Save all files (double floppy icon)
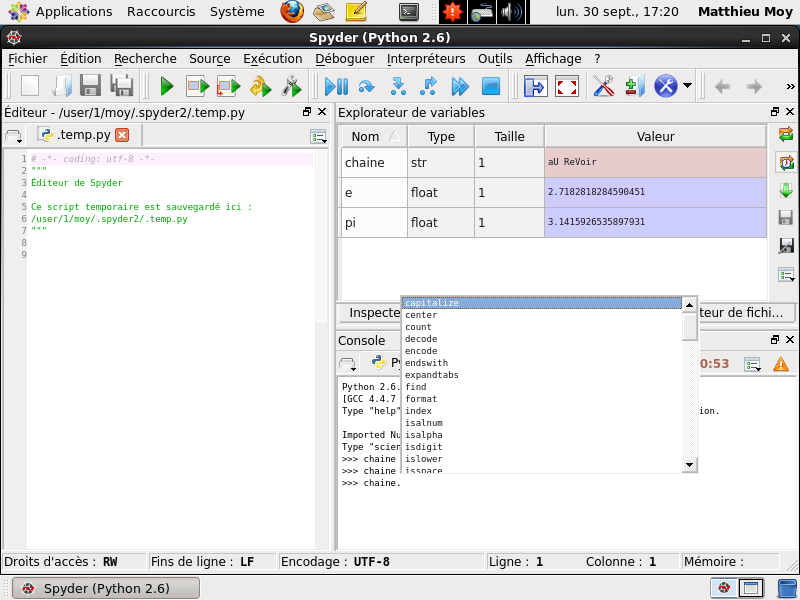Viewport: 800px width, 600px height. [x=122, y=86]
